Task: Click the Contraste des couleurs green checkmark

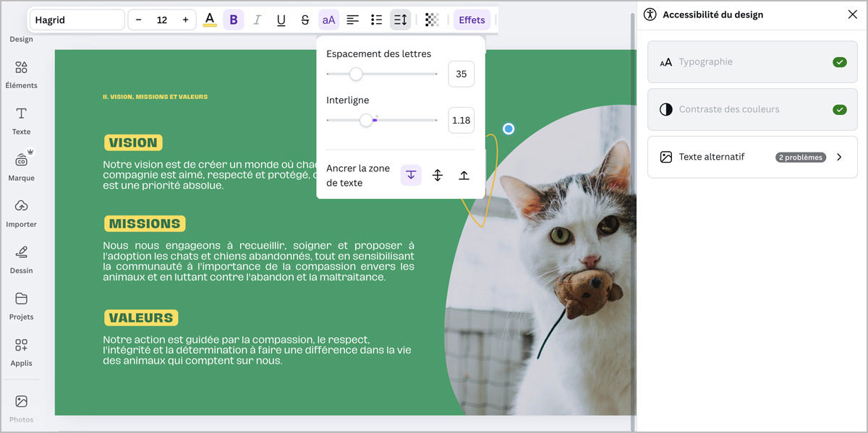Action: coord(839,110)
